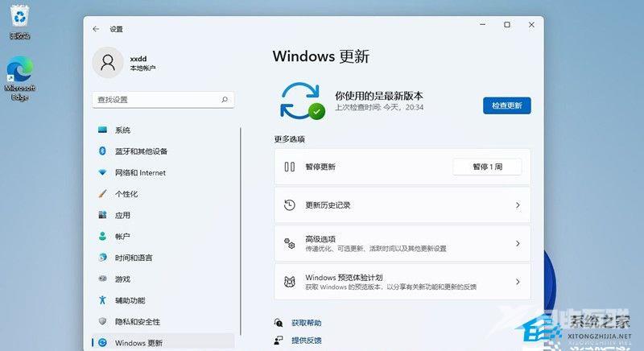Open the 高级选项 row
This screenshot has height=351, width=644.
(x=402, y=243)
